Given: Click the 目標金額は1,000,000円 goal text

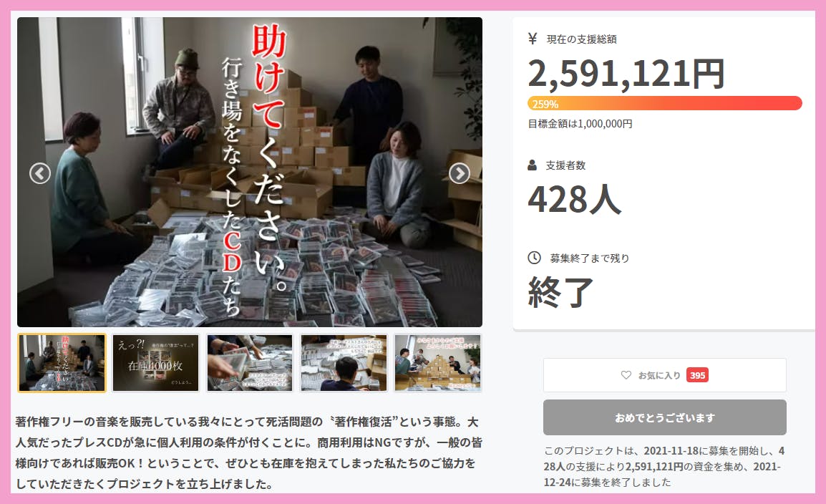Looking at the screenshot, I should point(580,124).
